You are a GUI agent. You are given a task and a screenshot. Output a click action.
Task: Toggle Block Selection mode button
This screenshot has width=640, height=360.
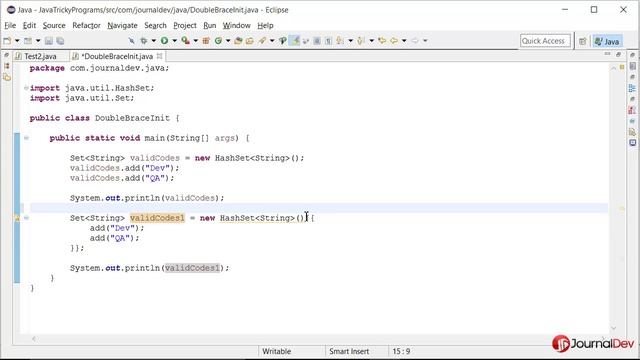tap(317, 41)
